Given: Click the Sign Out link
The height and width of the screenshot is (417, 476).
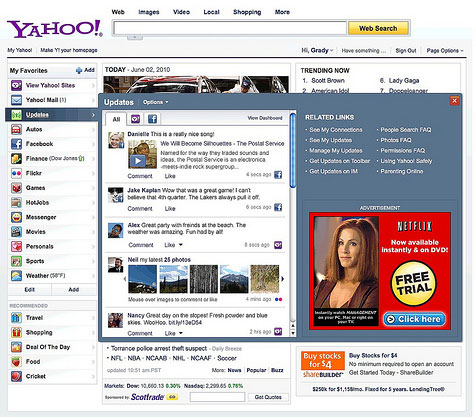Looking at the screenshot, I should click(x=406, y=51).
